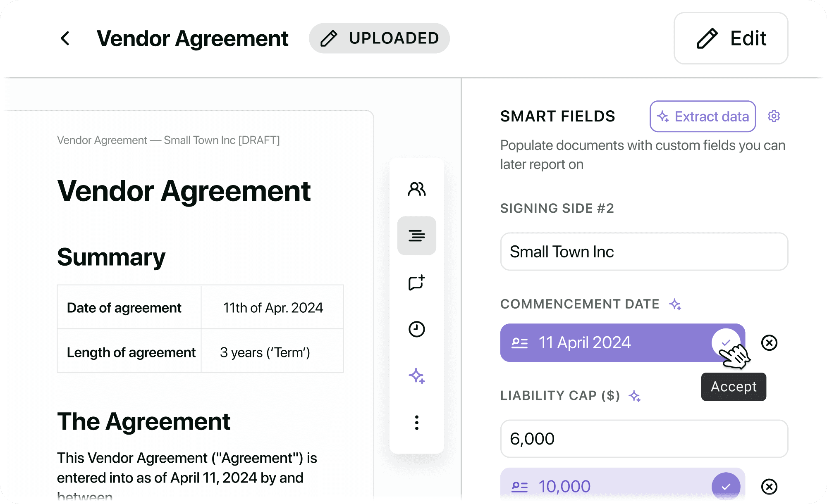Go back using the left chevron arrow

[x=65, y=38]
